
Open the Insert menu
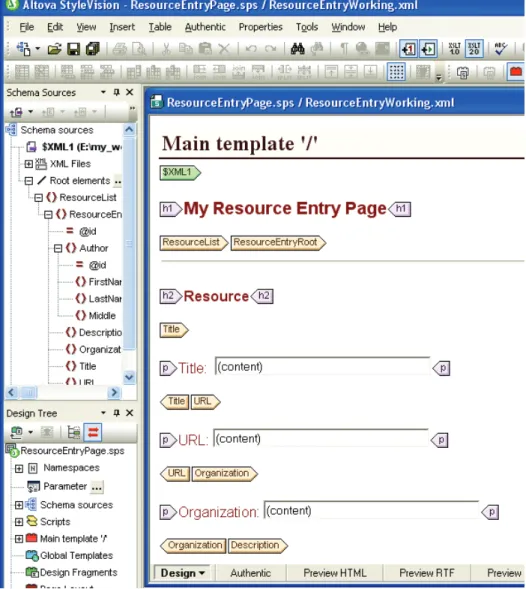click(x=122, y=27)
